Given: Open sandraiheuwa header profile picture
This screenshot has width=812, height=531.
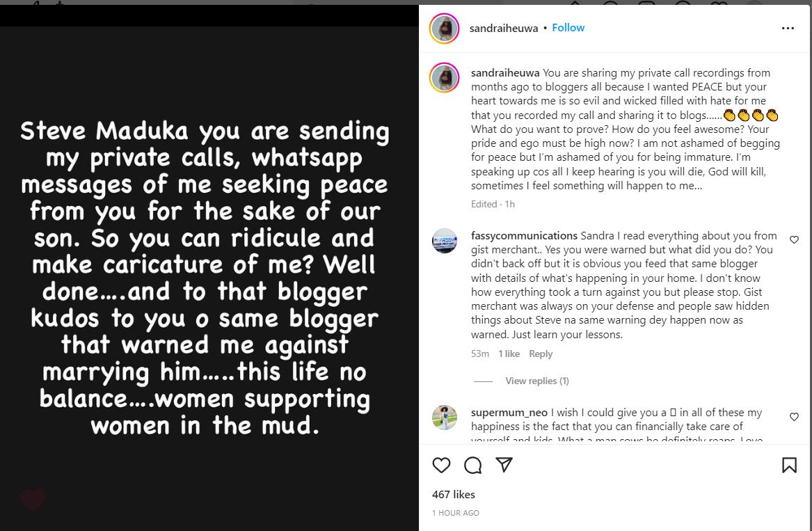Looking at the screenshot, I should (445, 29).
